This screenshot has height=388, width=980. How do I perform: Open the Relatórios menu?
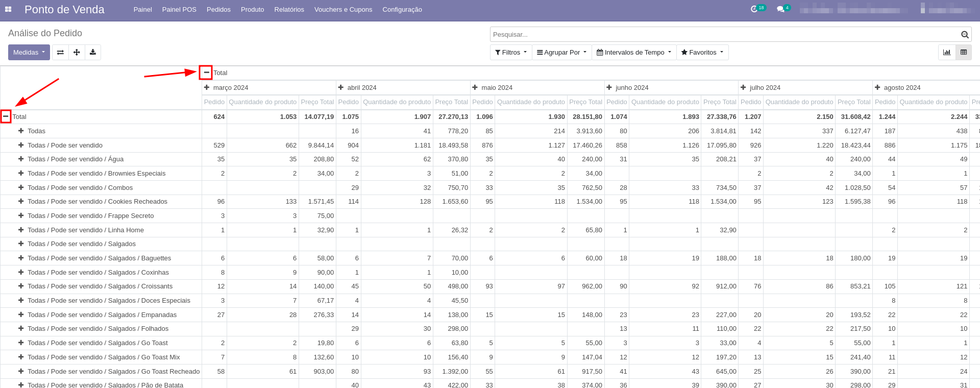click(x=289, y=10)
